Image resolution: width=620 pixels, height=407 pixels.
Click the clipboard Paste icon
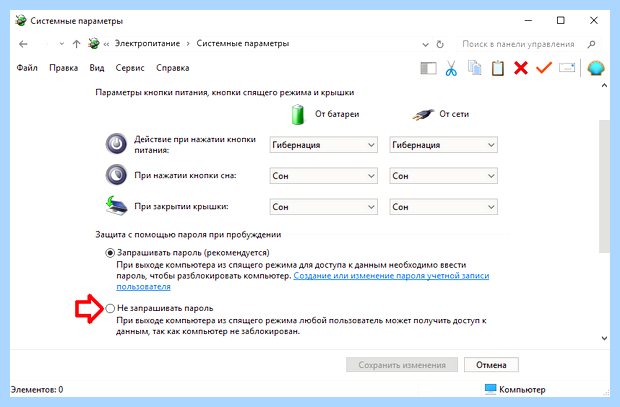497,68
